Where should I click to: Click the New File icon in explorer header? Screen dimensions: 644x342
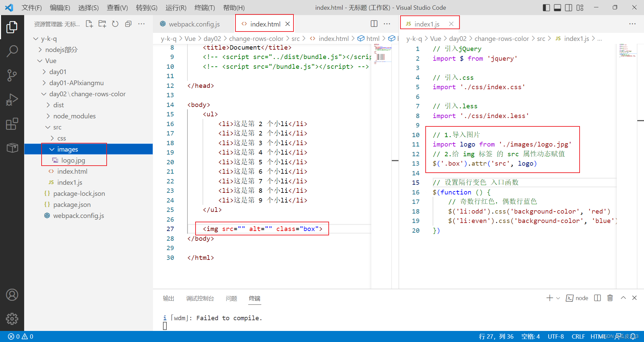(89, 24)
